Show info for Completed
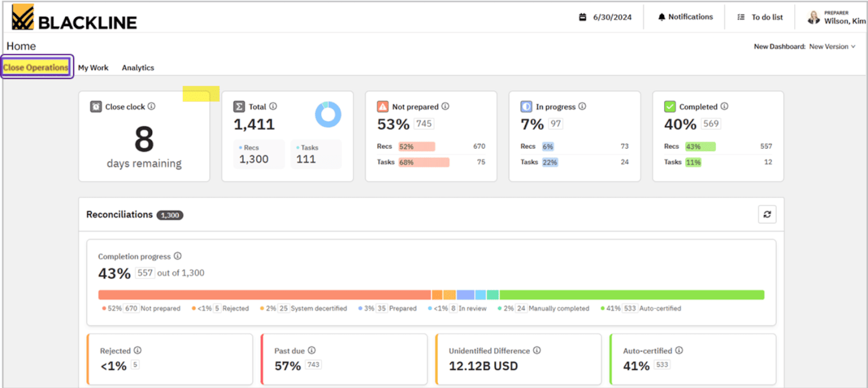This screenshot has height=388, width=868. pyautogui.click(x=724, y=106)
